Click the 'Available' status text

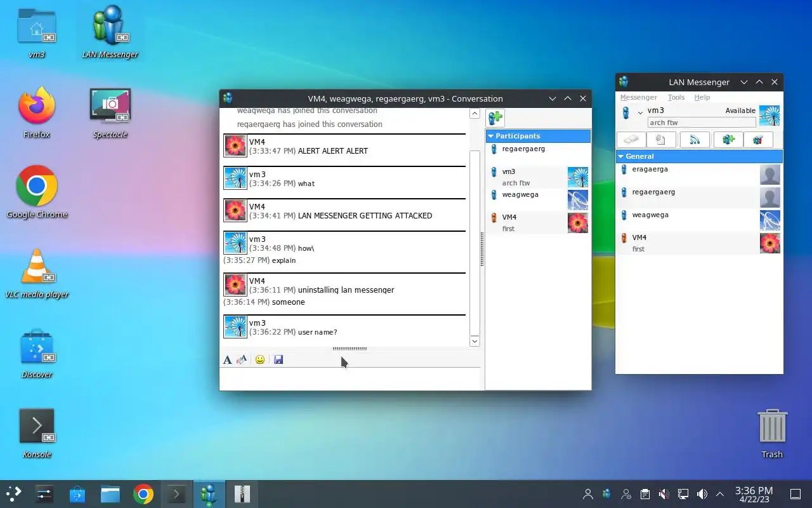740,110
